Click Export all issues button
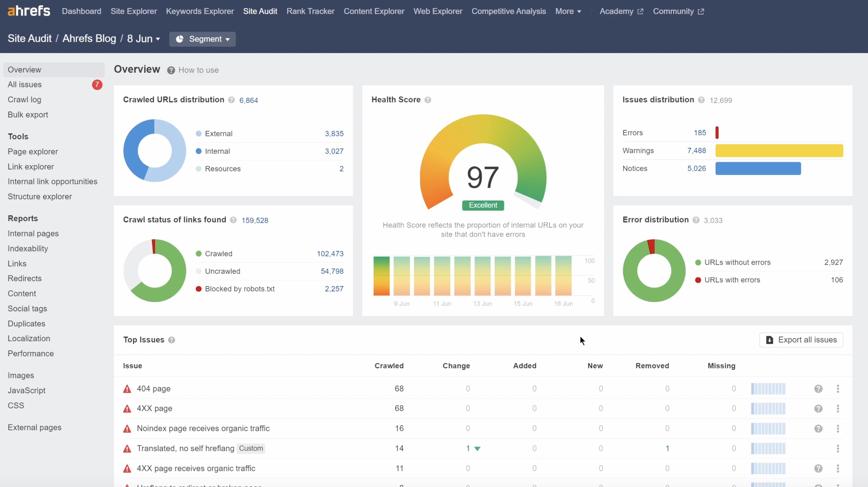This screenshot has width=868, height=487. click(x=802, y=339)
